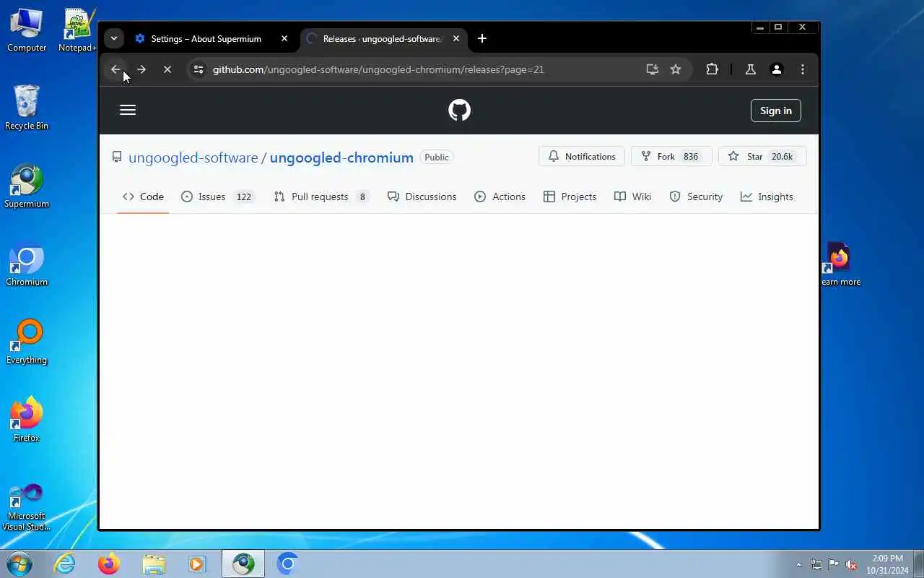The height and width of the screenshot is (578, 924).
Task: Open the Wiki tab
Action: click(632, 197)
